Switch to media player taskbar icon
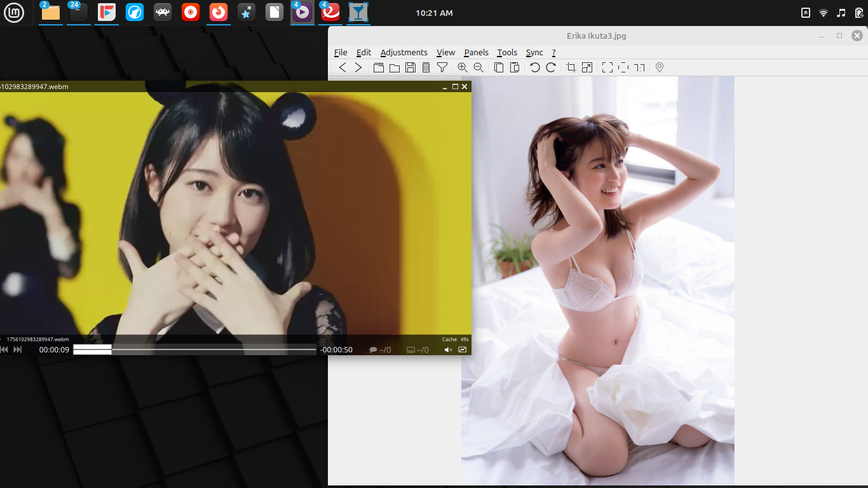The height and width of the screenshot is (488, 868). point(302,12)
